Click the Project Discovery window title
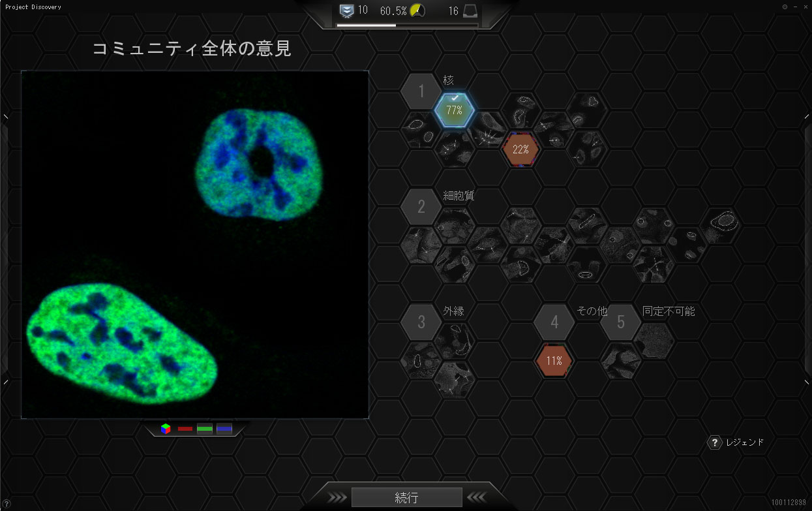This screenshot has width=812, height=511. [33, 7]
